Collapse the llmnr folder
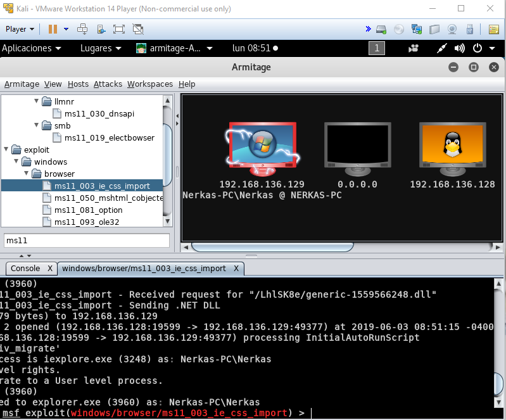Image resolution: width=506 pixels, height=420 pixels. [37, 101]
